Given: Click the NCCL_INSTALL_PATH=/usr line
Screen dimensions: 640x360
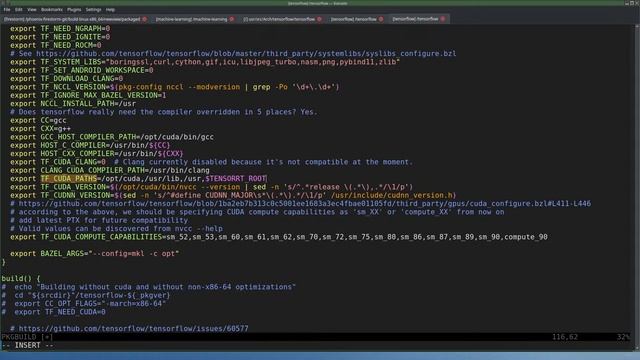Looking at the screenshot, I should coord(73,104).
